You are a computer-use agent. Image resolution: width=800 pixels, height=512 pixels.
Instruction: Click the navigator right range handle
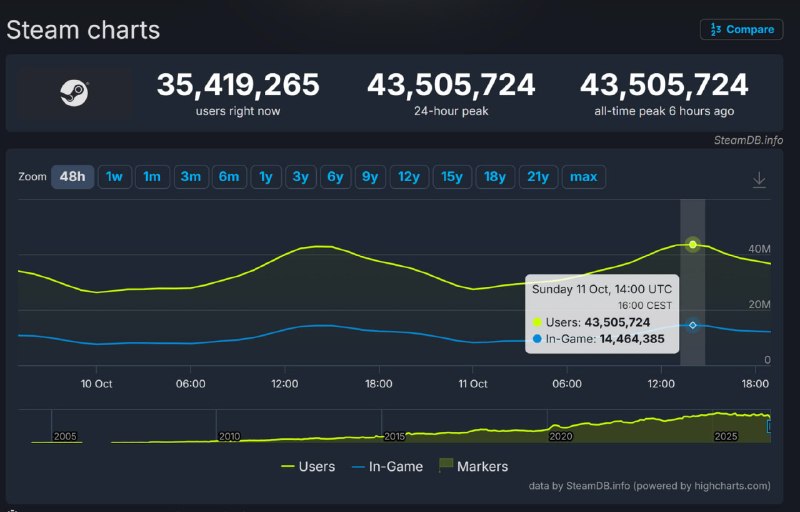click(x=769, y=426)
